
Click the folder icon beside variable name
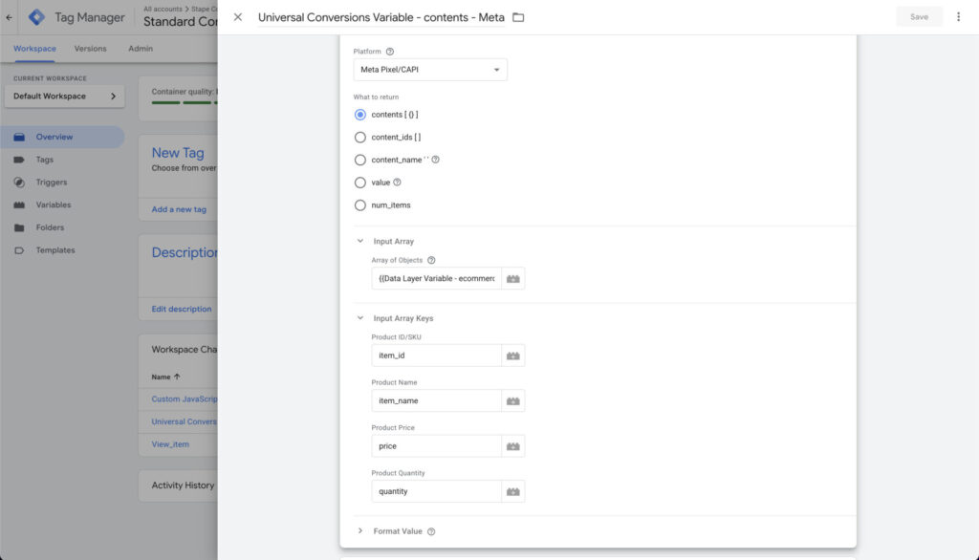pyautogui.click(x=518, y=17)
